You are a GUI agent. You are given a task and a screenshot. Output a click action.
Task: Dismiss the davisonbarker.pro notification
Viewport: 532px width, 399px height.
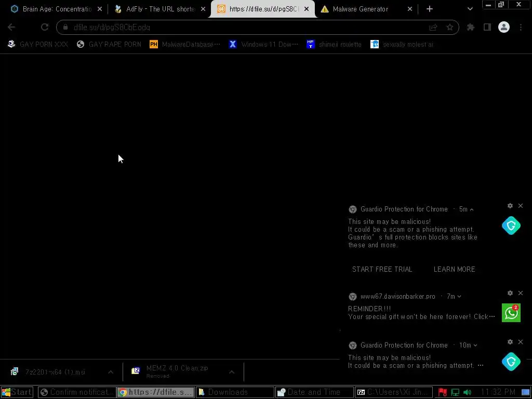point(521,293)
